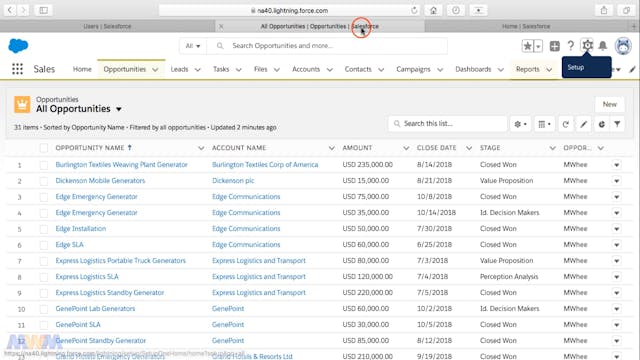Open the display-as table icon menu
Image resolution: width=640 pixels, height=360 pixels.
(544, 124)
